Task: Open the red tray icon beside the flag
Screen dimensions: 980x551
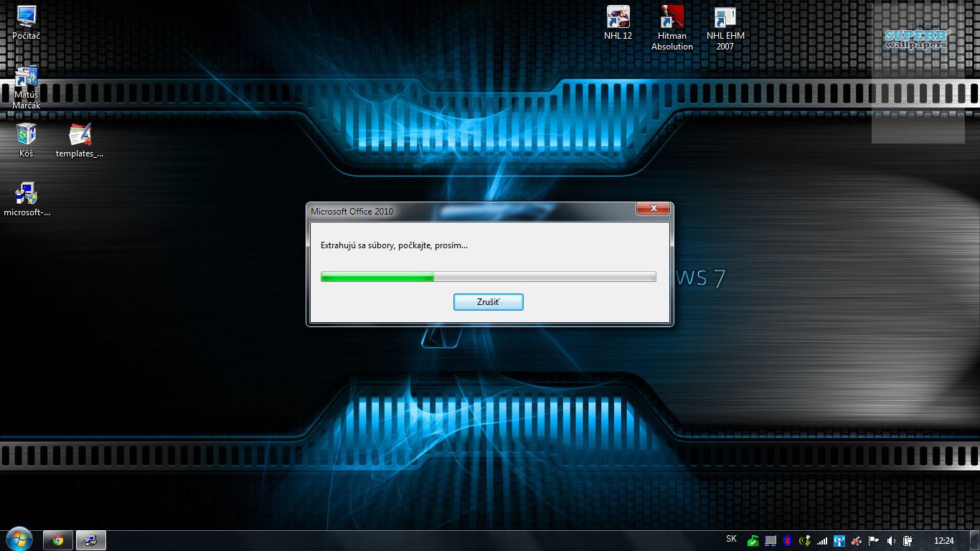Action: click(857, 541)
